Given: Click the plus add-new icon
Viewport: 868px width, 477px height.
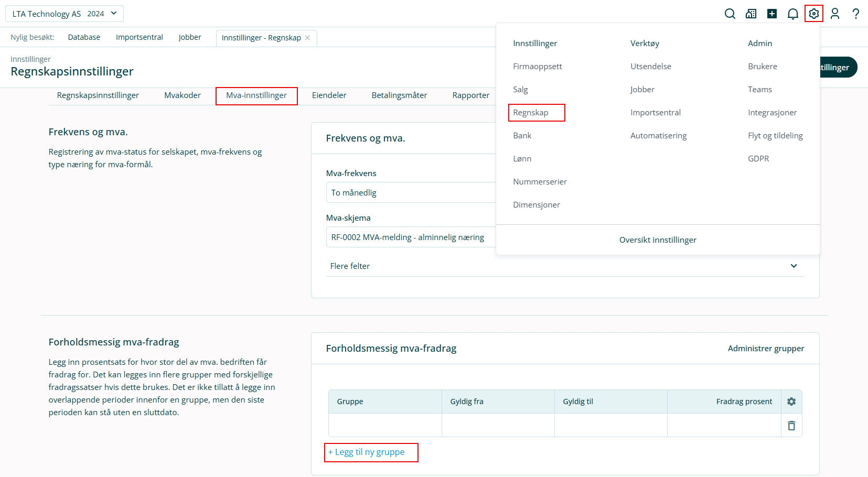Looking at the screenshot, I should (771, 14).
